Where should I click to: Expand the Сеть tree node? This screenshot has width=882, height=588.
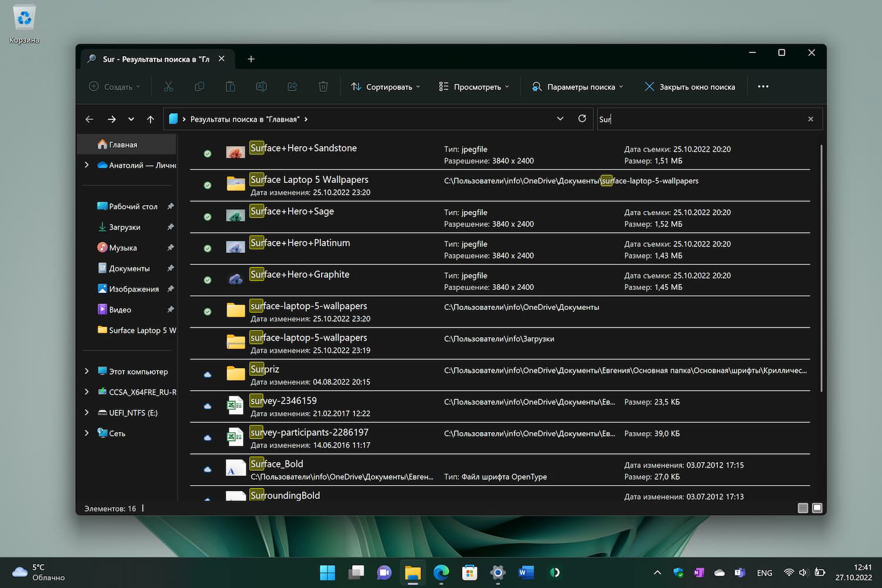point(87,433)
